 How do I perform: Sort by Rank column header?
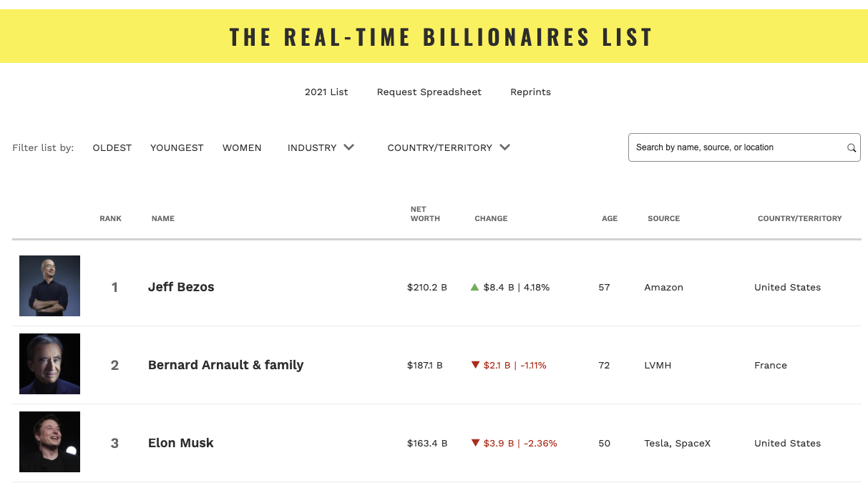(x=110, y=218)
